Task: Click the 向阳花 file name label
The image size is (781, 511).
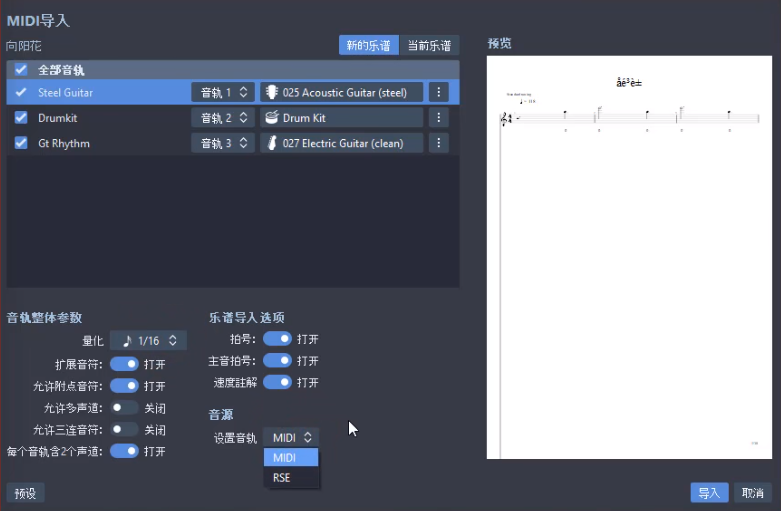Action: 23,46
